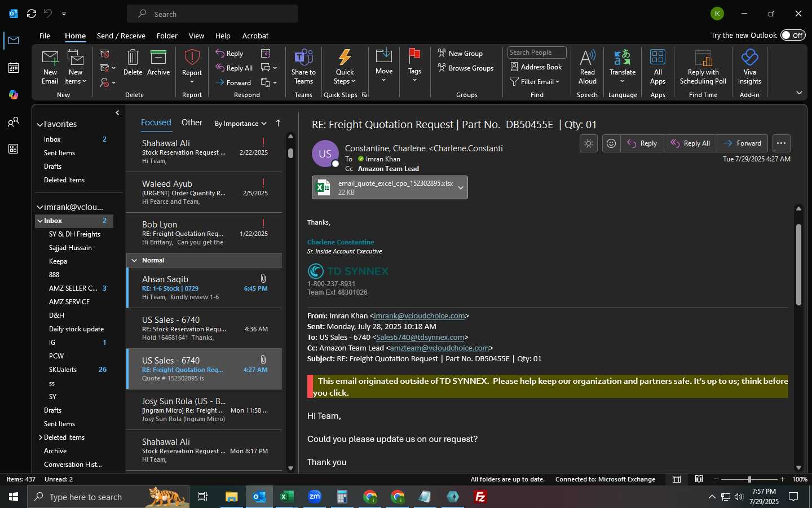Open the File menu
The width and height of the screenshot is (812, 508).
pos(45,36)
